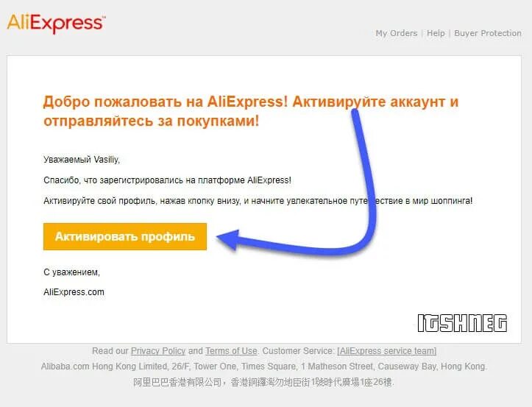The image size is (532, 407).
Task: Click the orange Добро пожаловать heading
Action: 251,111
